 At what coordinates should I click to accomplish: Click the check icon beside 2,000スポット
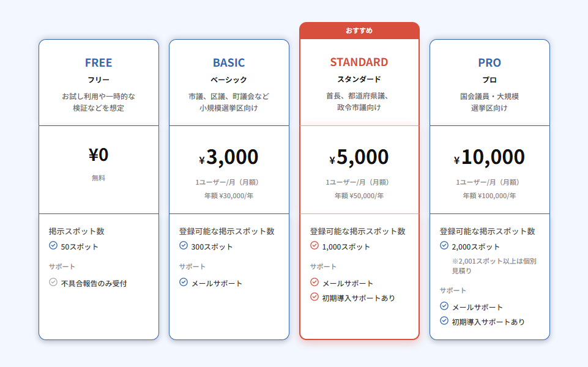(444, 246)
